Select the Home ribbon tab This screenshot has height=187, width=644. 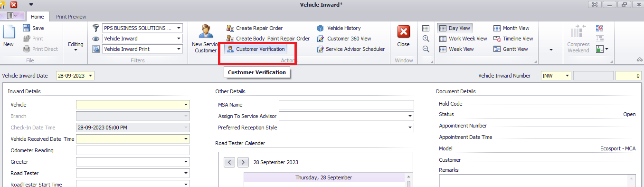tap(38, 17)
